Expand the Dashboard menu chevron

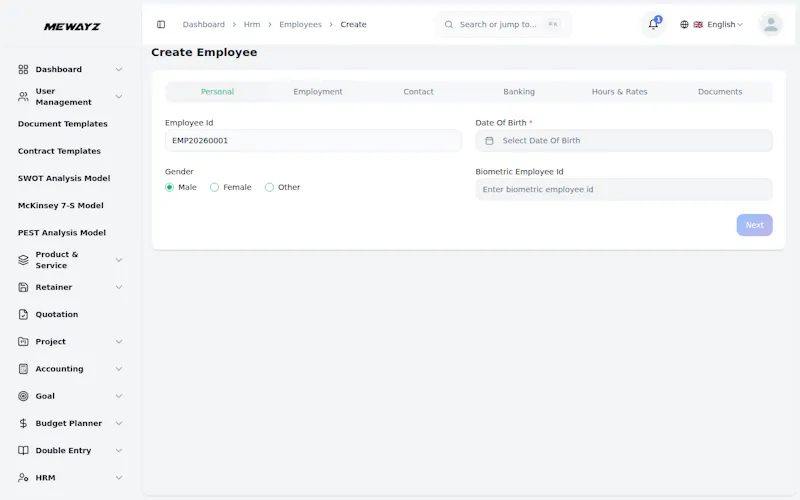(x=119, y=69)
